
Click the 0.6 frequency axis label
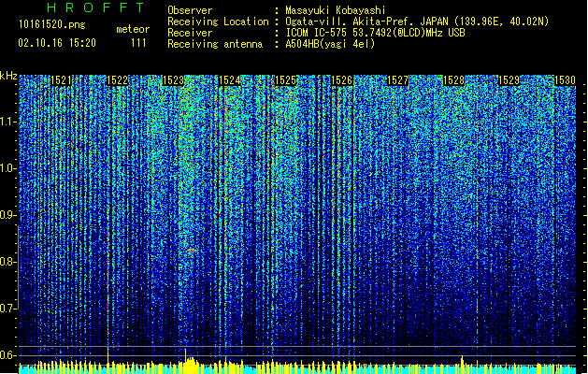[x=8, y=355]
